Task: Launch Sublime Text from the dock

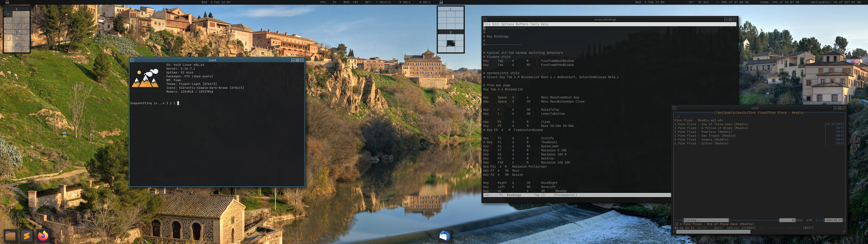Action: tap(27, 236)
